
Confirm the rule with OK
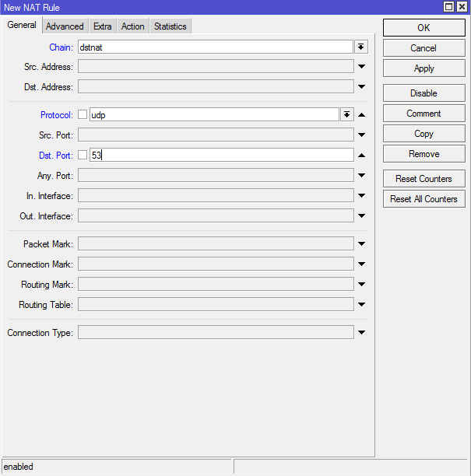pyautogui.click(x=424, y=28)
